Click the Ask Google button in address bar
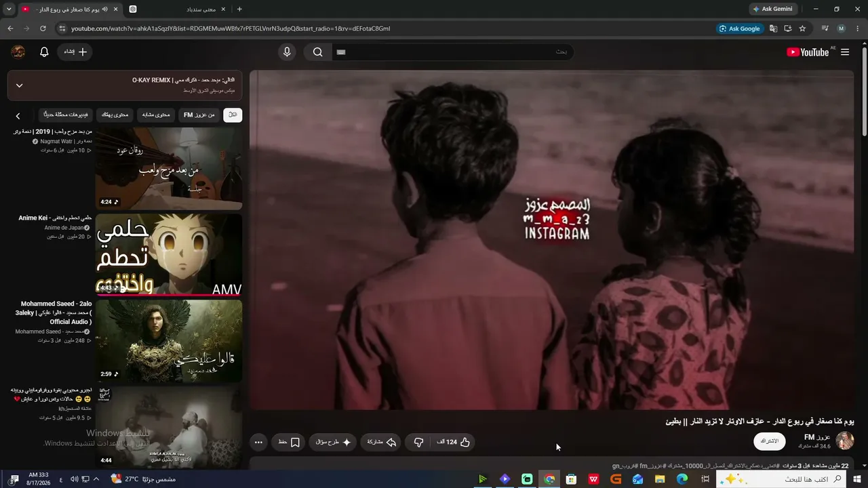Viewport: 868px width, 488px height. (x=740, y=28)
